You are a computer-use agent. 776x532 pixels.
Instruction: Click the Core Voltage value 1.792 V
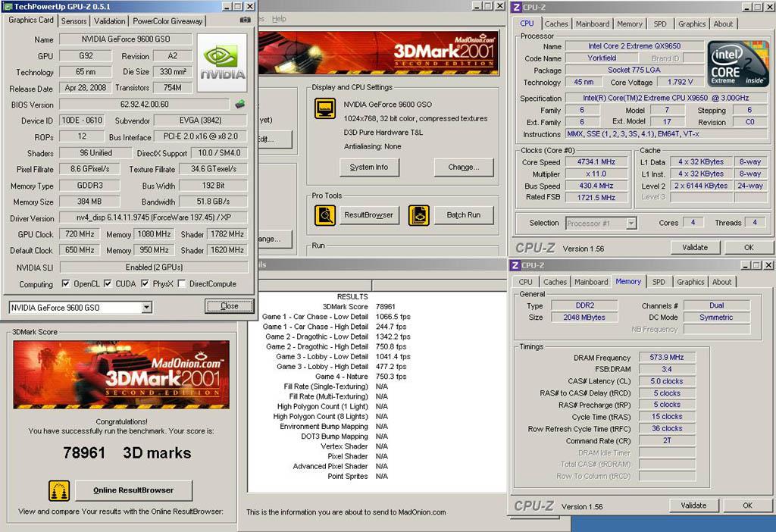680,82
